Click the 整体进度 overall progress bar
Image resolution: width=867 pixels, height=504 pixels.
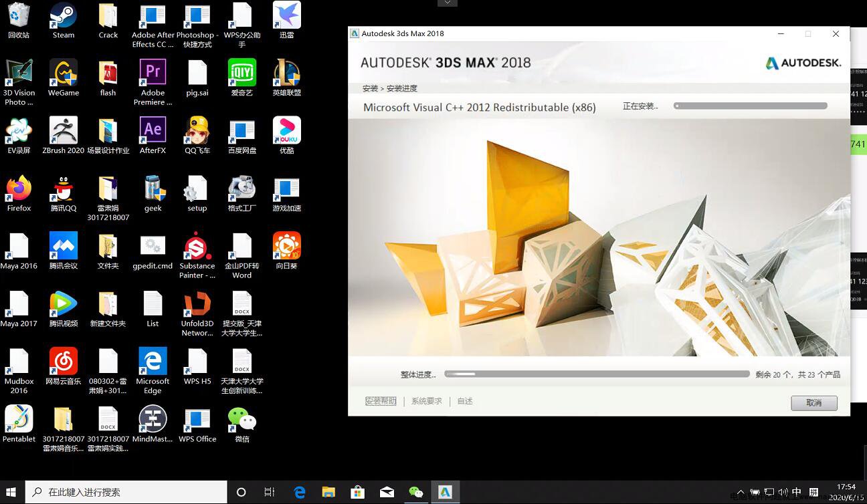[x=597, y=374]
